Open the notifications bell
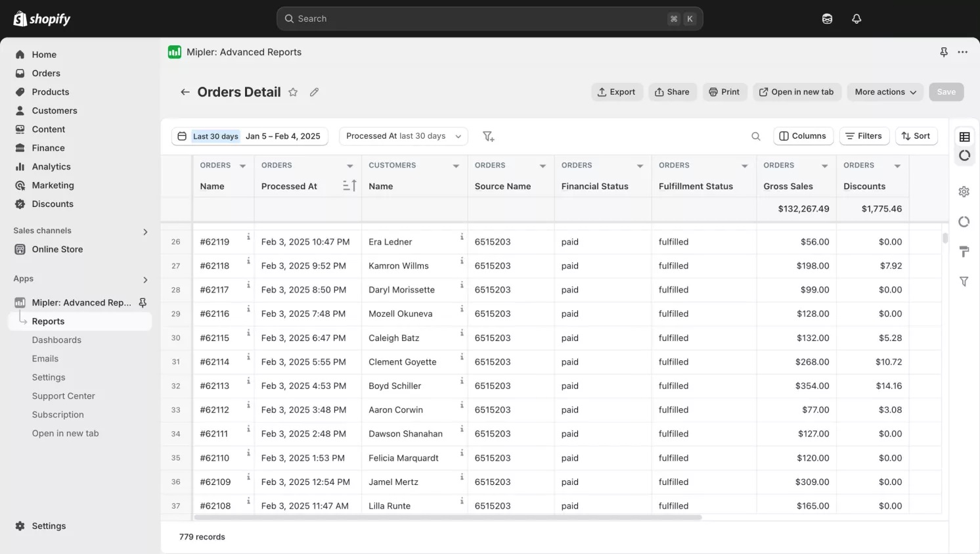The image size is (980, 554). coord(857,18)
